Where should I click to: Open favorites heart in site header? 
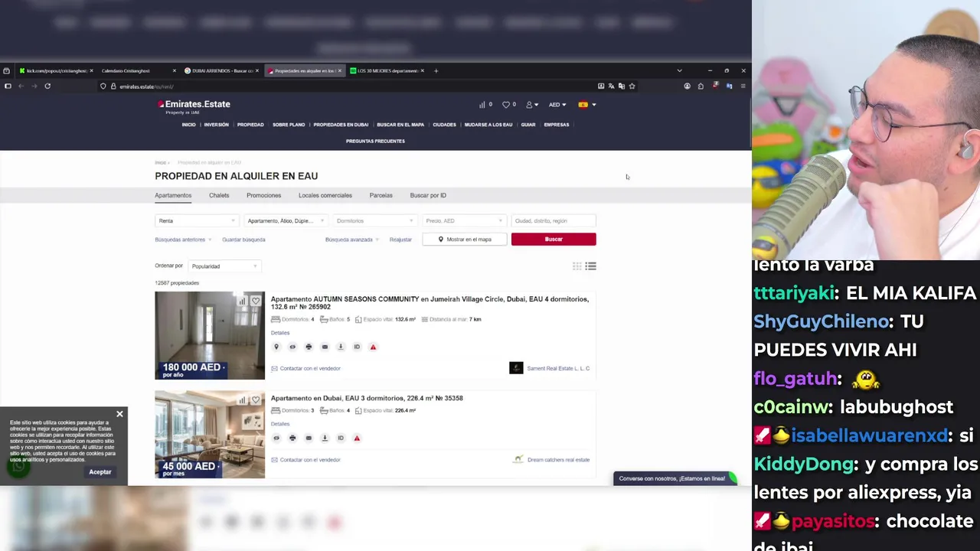tap(509, 104)
